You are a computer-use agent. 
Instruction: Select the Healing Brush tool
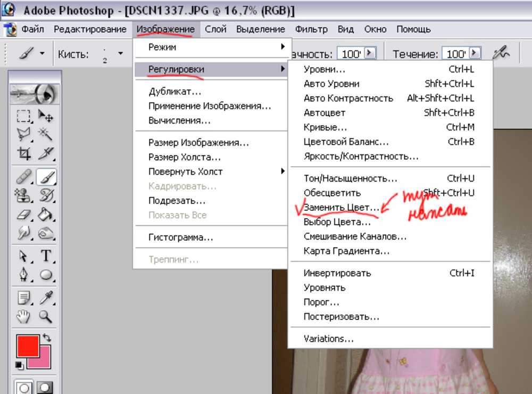[23, 177]
